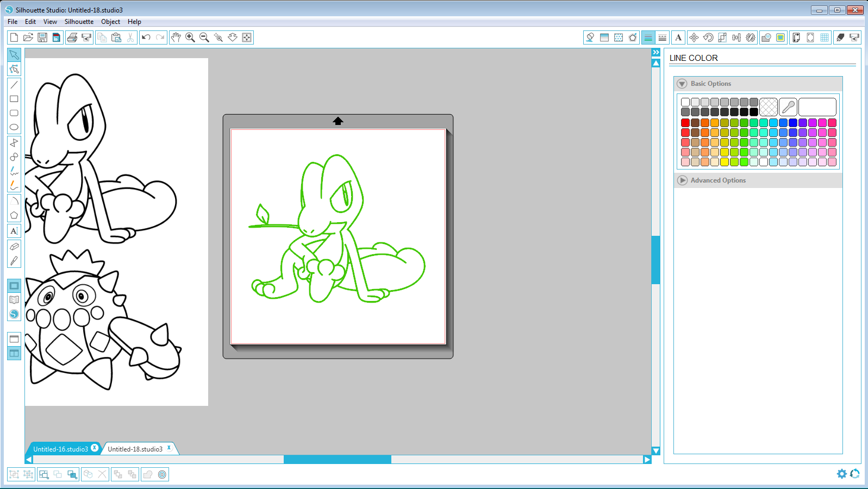Viewport: 868px width, 489px height.
Task: Close the Untitled-16.studio3 tab
Action: click(x=95, y=448)
